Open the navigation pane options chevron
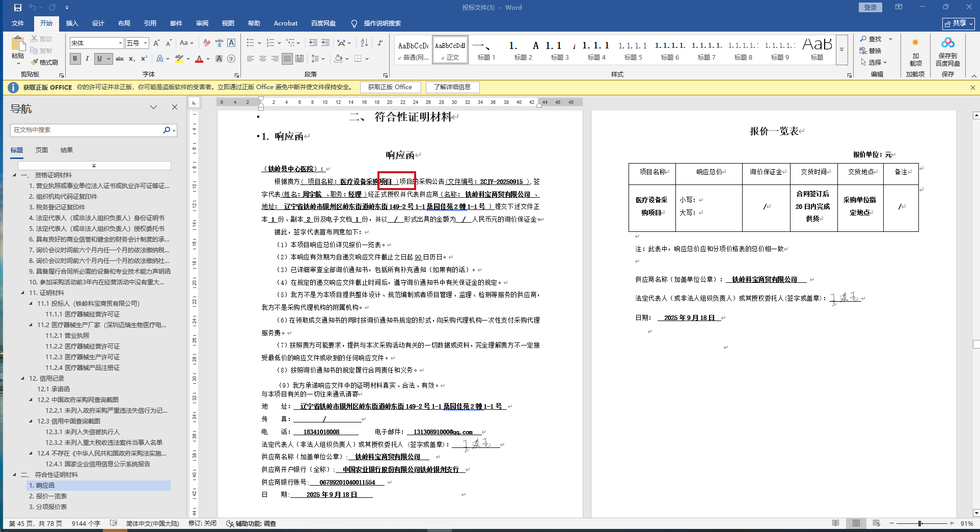This screenshot has width=980, height=532. [153, 108]
